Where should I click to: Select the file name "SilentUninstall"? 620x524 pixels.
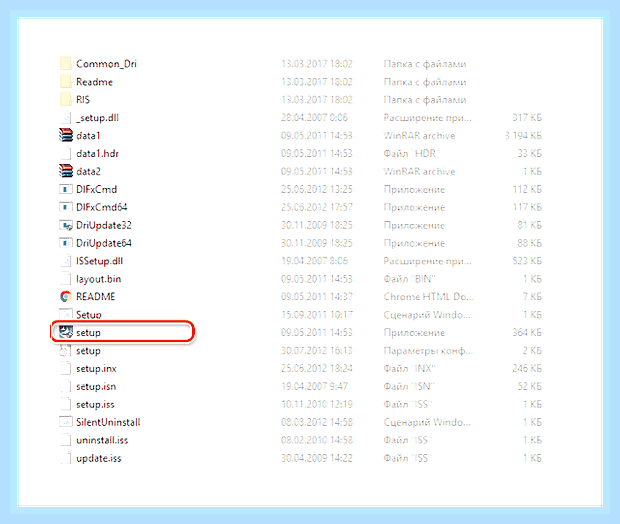tap(108, 422)
